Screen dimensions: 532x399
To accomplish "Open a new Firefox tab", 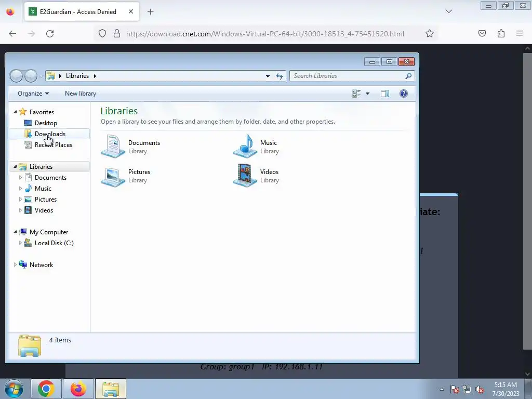I will [x=151, y=12].
